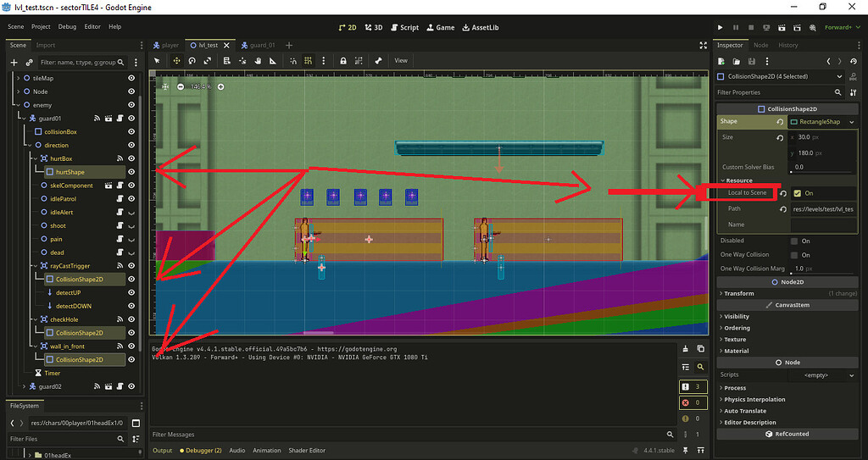
Task: Switch to the Node tab
Action: coord(760,45)
